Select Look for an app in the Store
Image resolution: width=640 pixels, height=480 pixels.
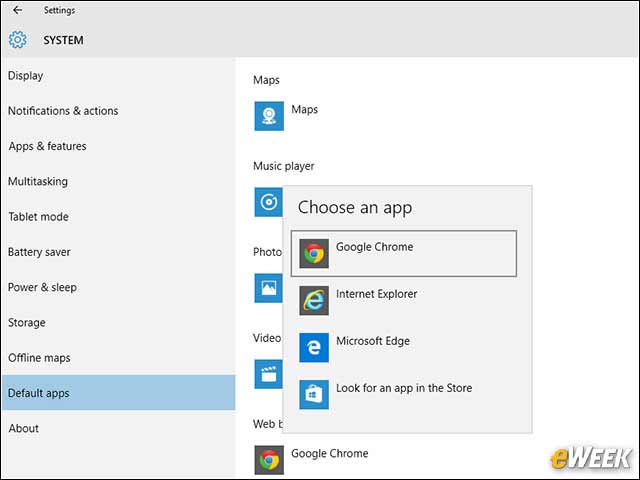point(404,394)
